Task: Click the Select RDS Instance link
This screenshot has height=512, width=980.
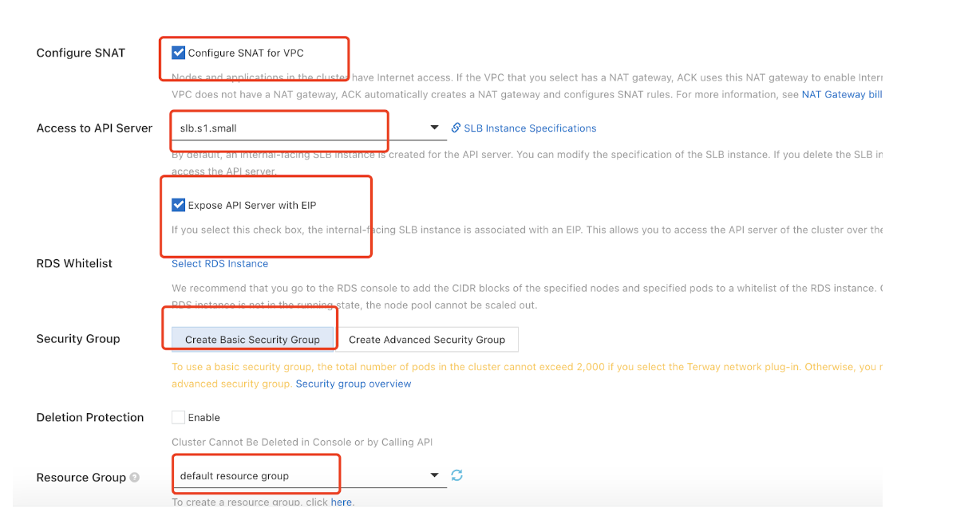Action: 219,264
